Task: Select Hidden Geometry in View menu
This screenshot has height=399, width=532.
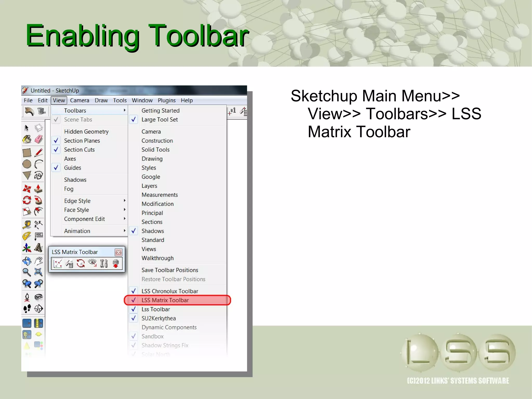Action: tap(89, 132)
